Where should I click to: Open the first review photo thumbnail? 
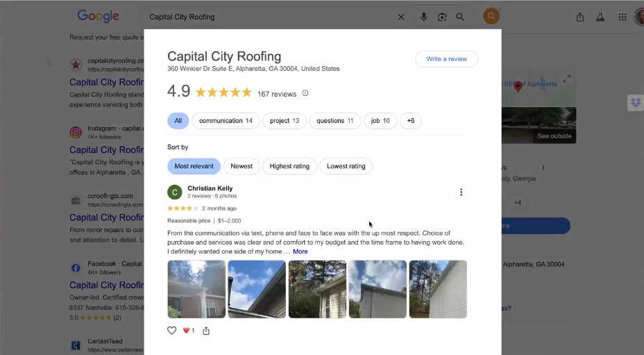click(196, 289)
